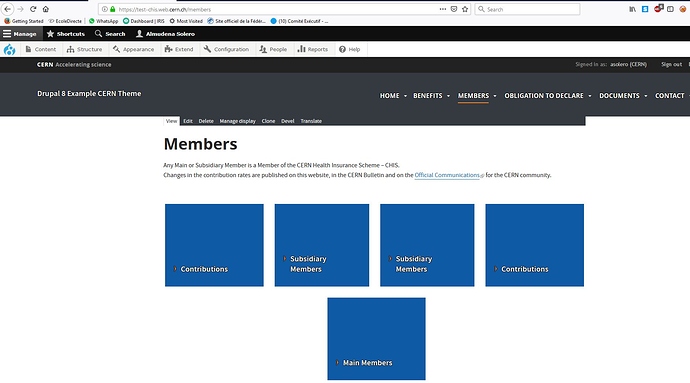This screenshot has height=383, width=690.
Task: Reload the page with refresh icon
Action: point(33,9)
